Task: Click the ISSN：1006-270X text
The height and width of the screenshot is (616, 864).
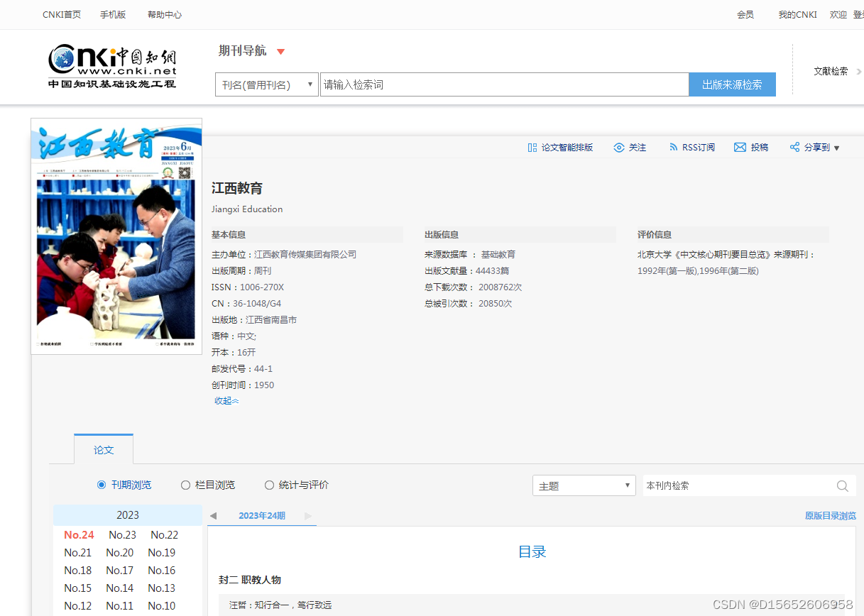Action: pos(248,287)
